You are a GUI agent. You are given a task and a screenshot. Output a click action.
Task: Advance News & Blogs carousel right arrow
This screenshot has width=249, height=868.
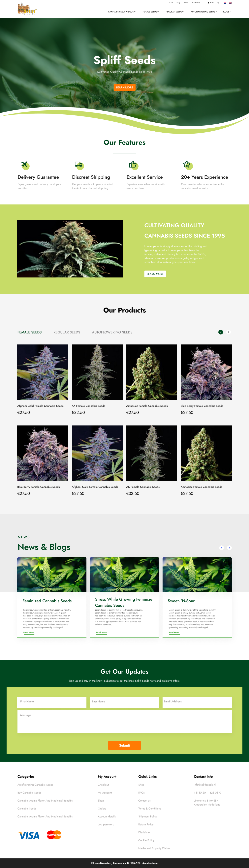pyautogui.click(x=229, y=548)
